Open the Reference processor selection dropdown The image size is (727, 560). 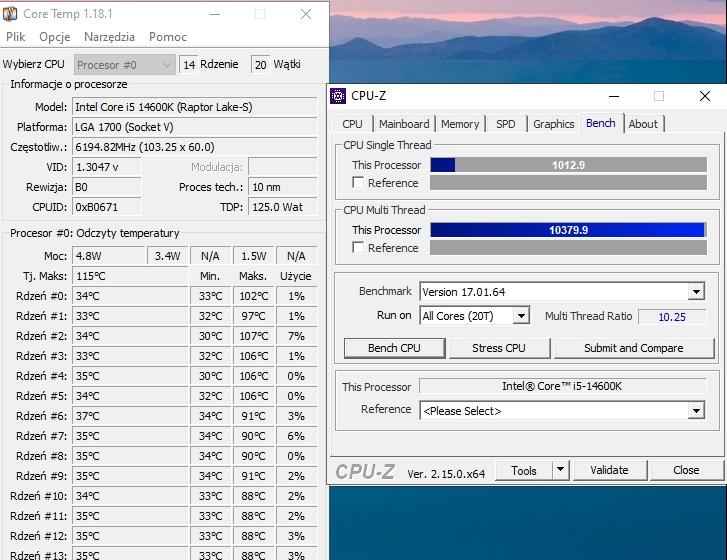[696, 411]
